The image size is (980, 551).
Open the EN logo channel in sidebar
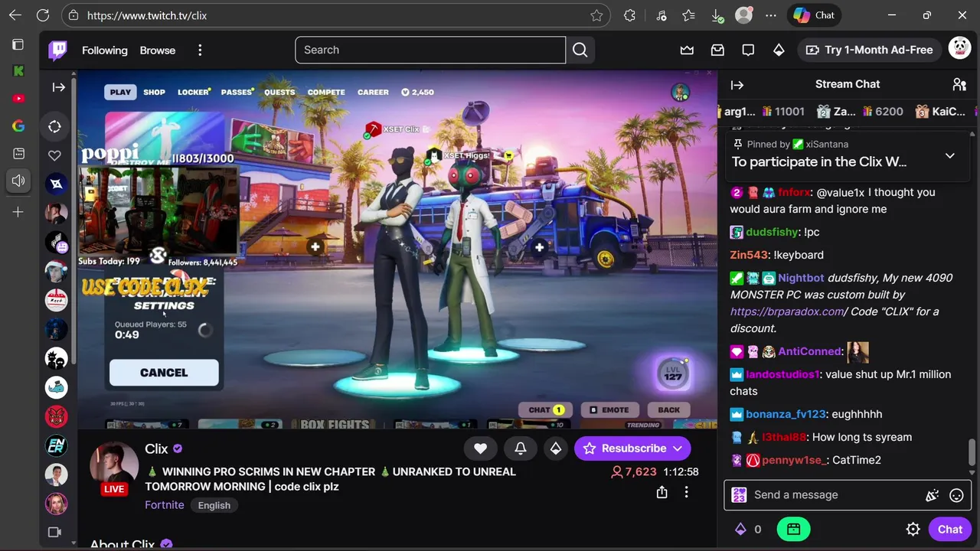[x=56, y=445]
